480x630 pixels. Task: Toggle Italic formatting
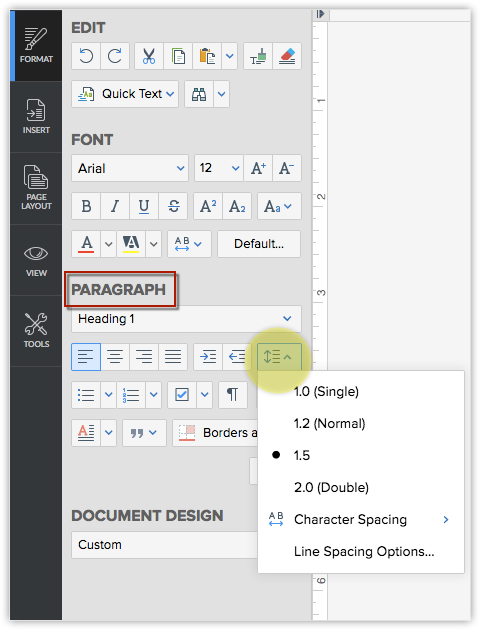(115, 206)
